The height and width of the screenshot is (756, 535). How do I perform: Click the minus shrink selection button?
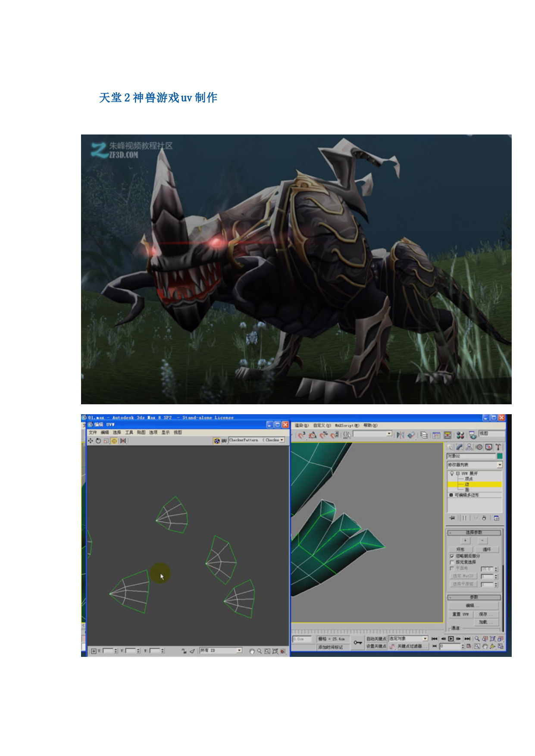tap(482, 540)
